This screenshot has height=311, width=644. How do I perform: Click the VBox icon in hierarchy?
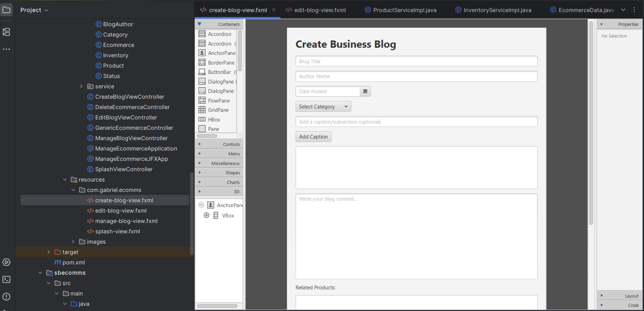pos(216,215)
